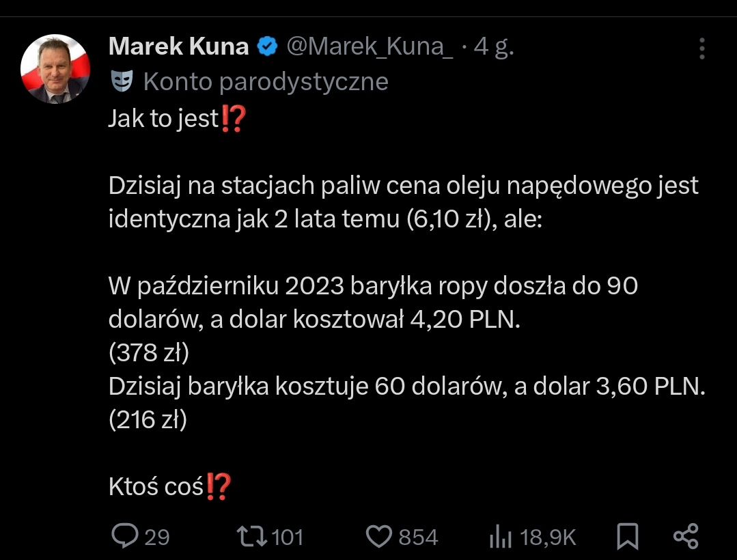The image size is (737, 560).
Task: Open the three-dot more options menu
Action: click(702, 48)
